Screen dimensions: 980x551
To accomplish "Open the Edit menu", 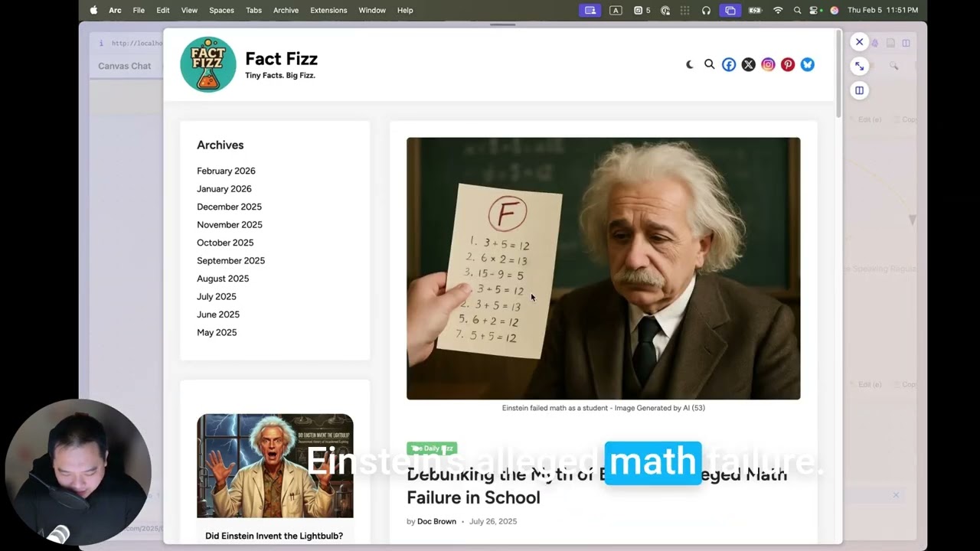I will 163,10.
